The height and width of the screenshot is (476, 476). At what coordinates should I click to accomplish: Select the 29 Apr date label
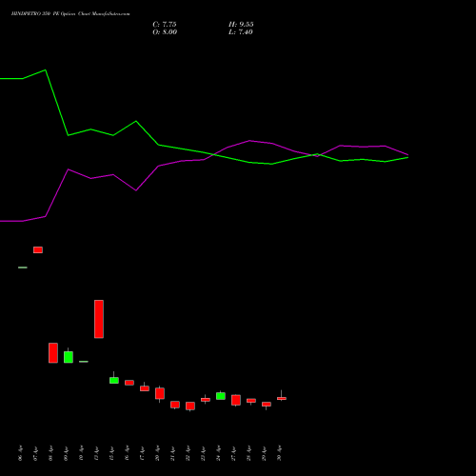(x=265, y=453)
